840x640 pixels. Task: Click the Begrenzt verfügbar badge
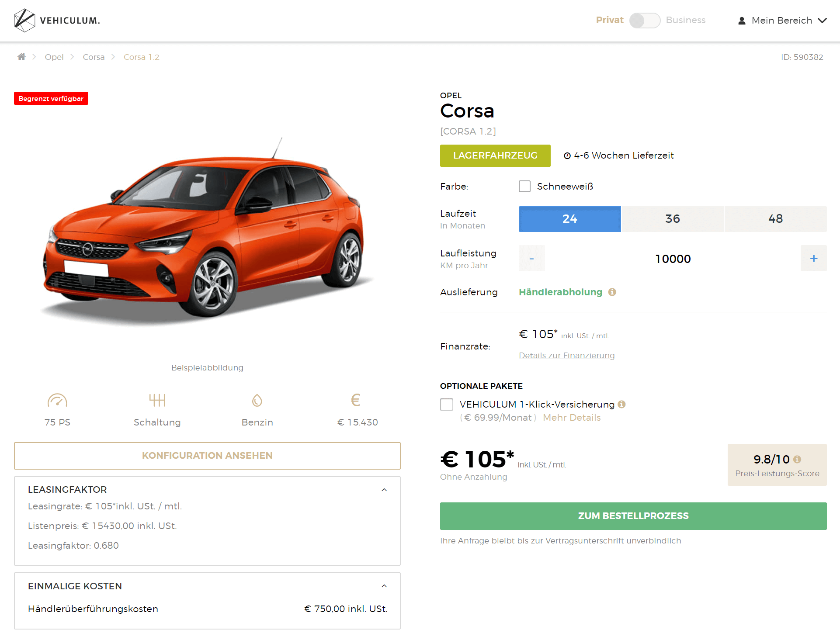[x=51, y=98]
